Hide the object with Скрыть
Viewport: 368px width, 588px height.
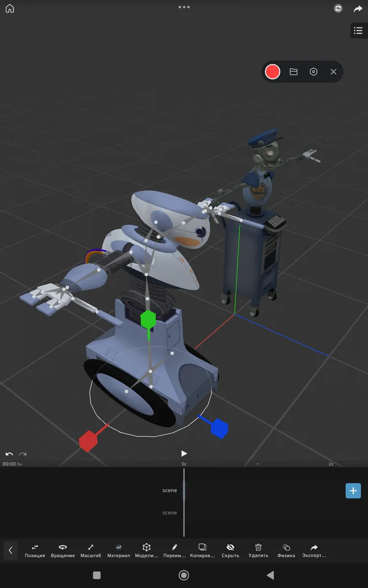(231, 551)
